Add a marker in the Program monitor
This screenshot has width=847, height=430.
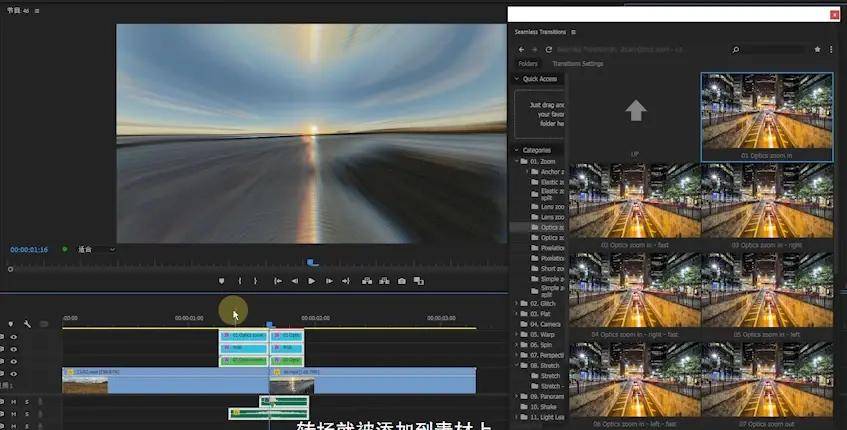pyautogui.click(x=221, y=281)
